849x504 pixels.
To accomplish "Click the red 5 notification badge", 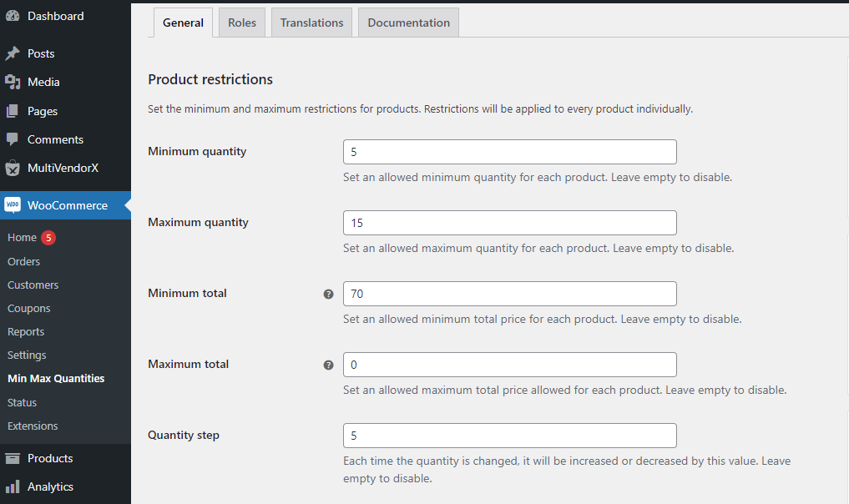I will pos(48,238).
